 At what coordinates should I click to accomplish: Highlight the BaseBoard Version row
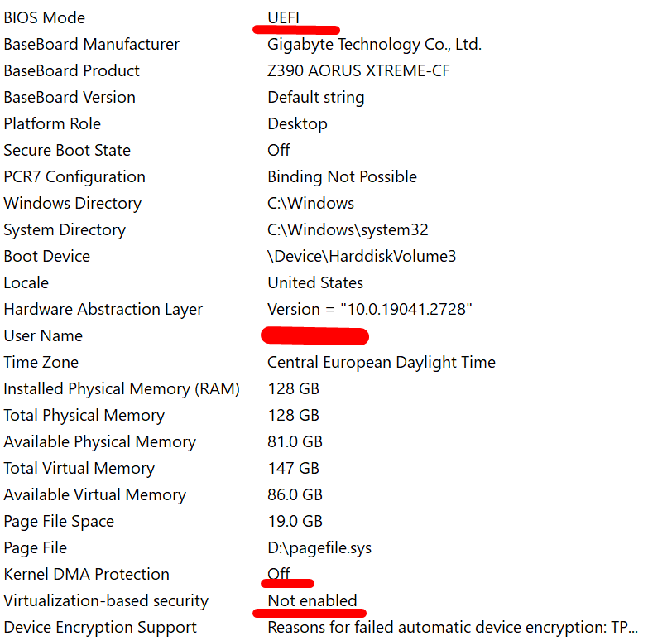tap(70, 97)
